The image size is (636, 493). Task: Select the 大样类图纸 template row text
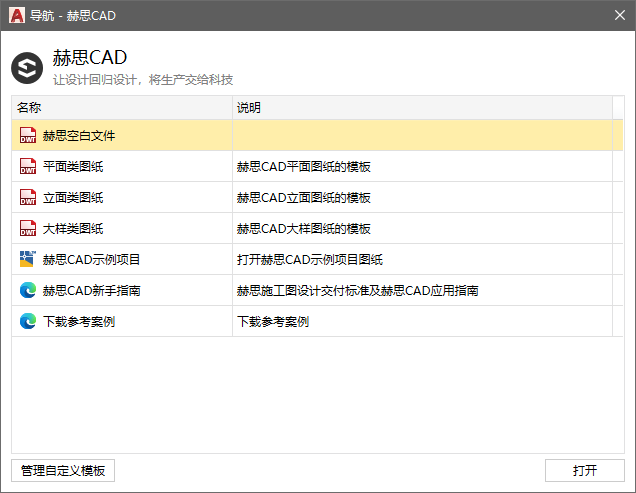(x=73, y=228)
